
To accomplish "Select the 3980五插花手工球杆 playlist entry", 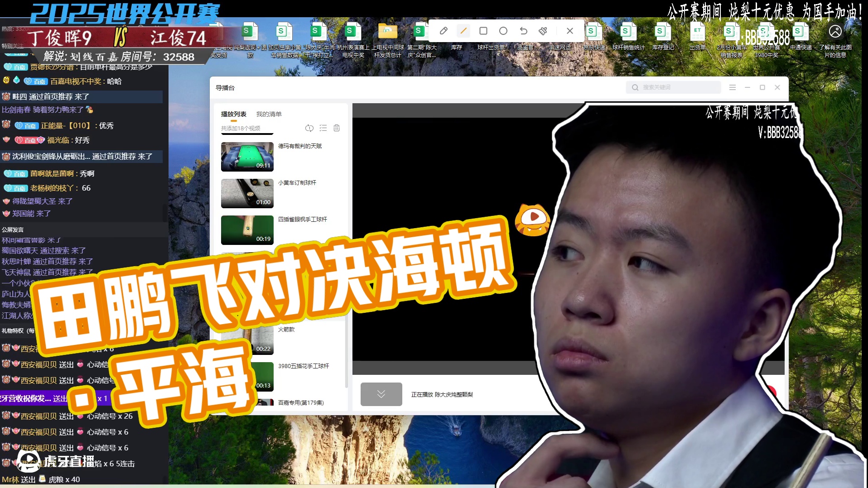I will coord(304,366).
